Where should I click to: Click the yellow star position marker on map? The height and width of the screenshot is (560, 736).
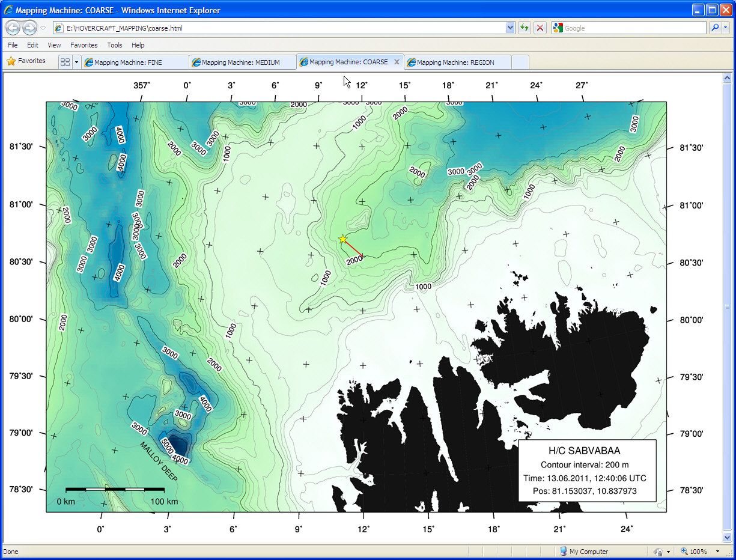tap(342, 239)
